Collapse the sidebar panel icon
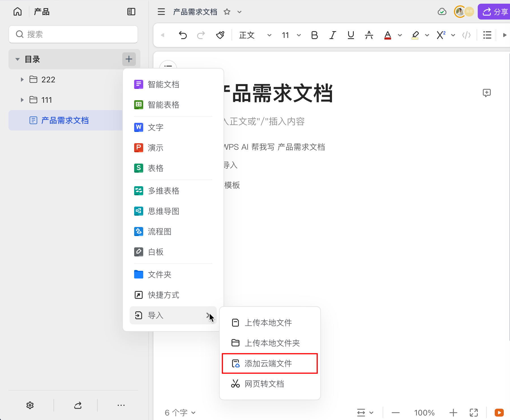 131,12
